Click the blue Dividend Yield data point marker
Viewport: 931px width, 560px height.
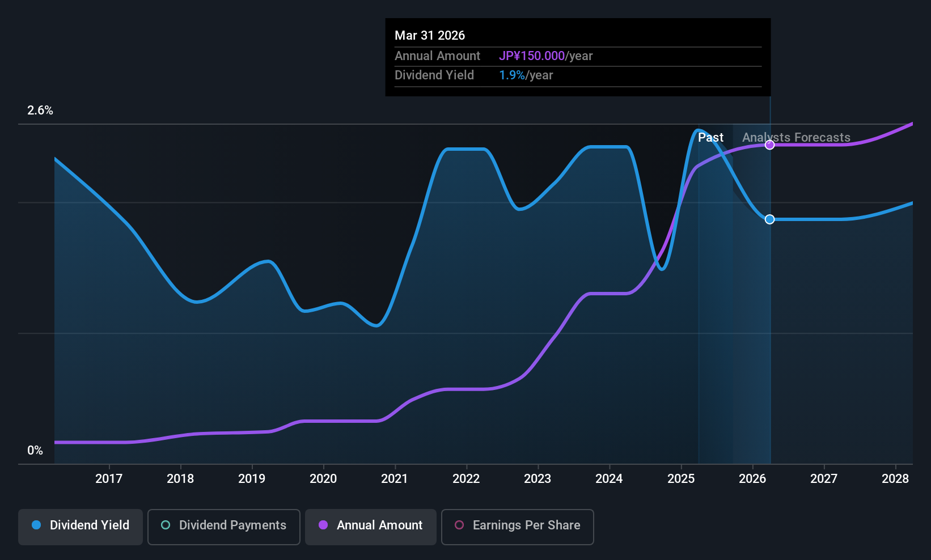(769, 219)
